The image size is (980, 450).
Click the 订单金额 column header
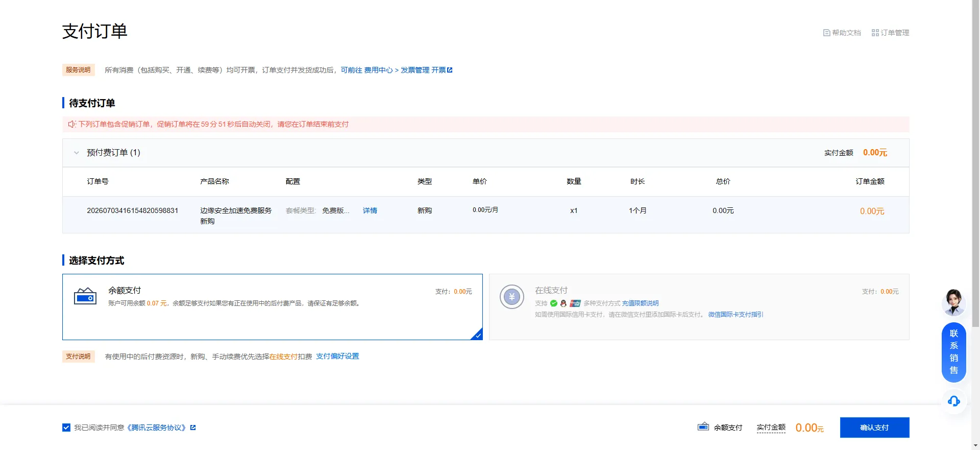[870, 181]
